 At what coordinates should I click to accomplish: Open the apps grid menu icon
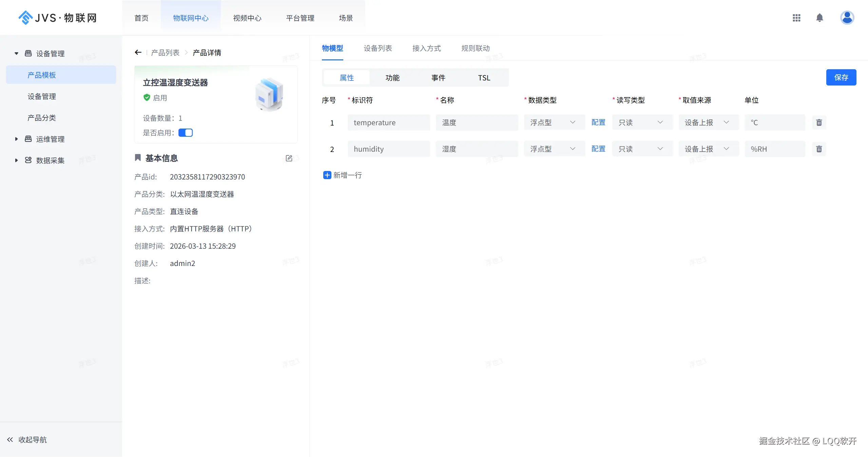click(x=796, y=18)
